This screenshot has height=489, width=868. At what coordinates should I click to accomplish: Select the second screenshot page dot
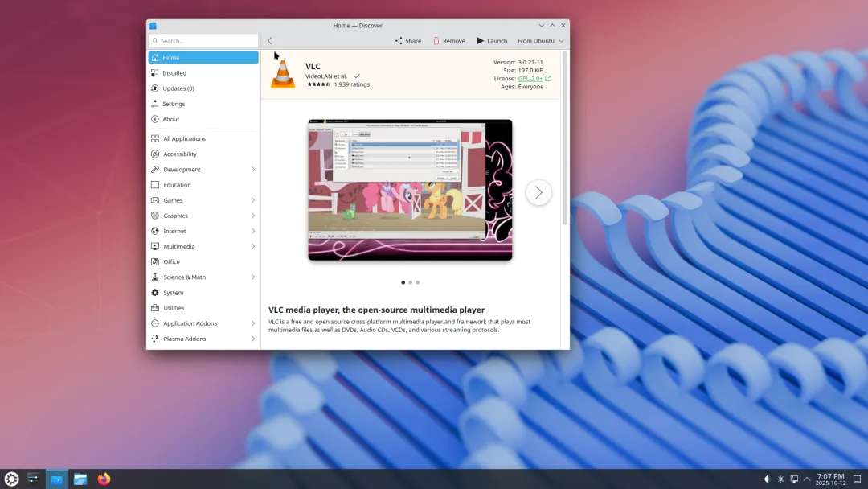point(410,282)
